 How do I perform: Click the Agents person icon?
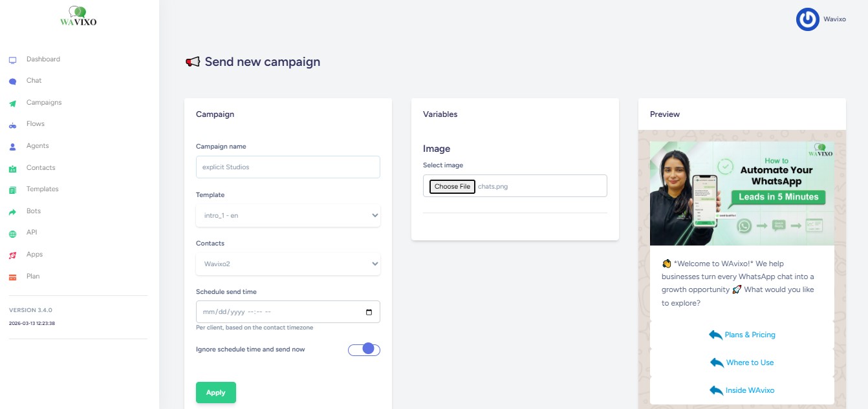[x=12, y=147]
